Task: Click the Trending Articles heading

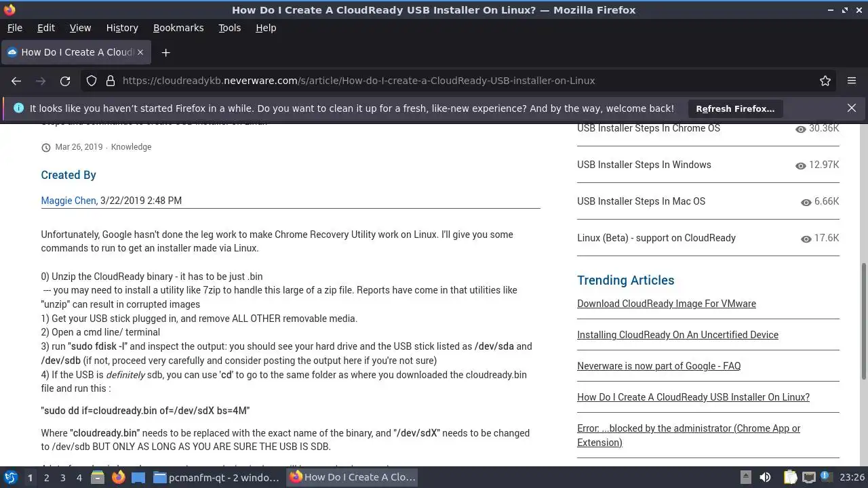Action: click(625, 281)
